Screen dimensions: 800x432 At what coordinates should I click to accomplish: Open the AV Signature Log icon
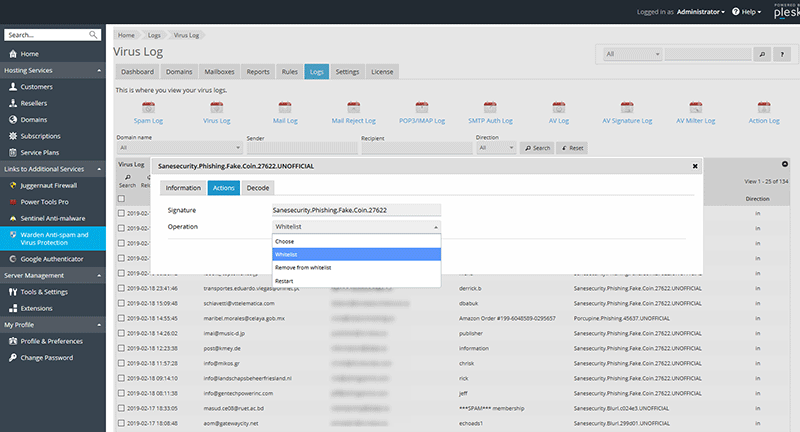pos(627,109)
